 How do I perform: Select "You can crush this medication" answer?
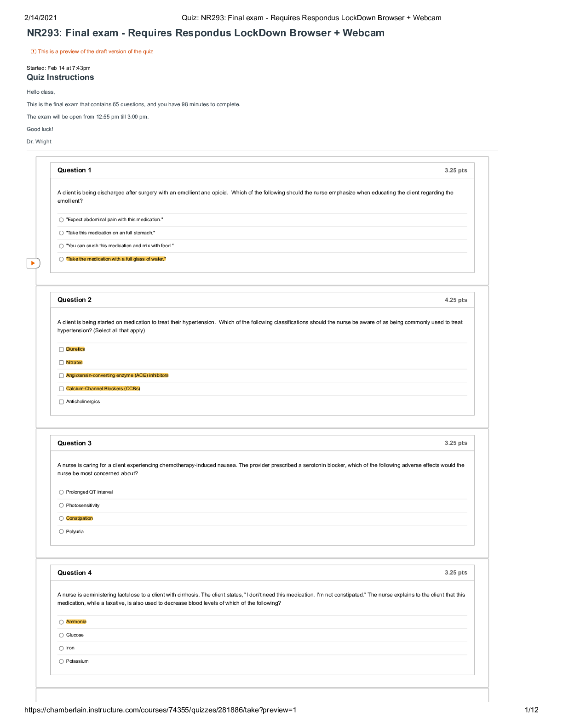click(x=61, y=246)
